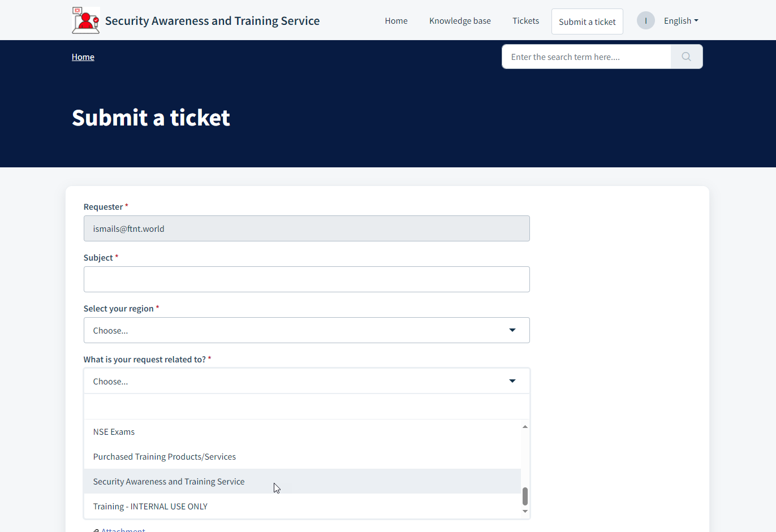
Task: Click the search magnifier icon button
Action: click(x=687, y=57)
